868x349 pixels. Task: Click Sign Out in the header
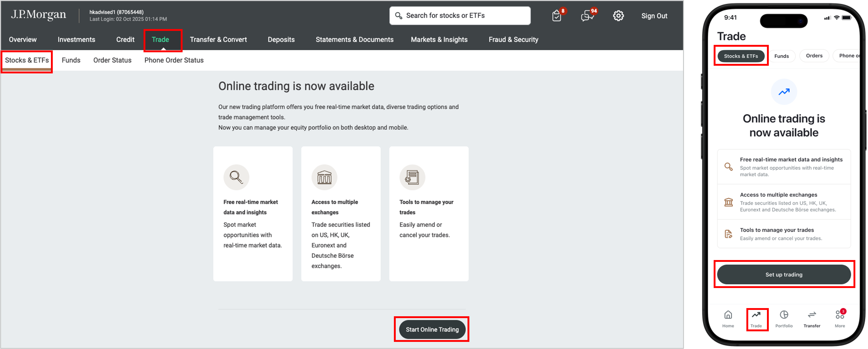coord(654,16)
